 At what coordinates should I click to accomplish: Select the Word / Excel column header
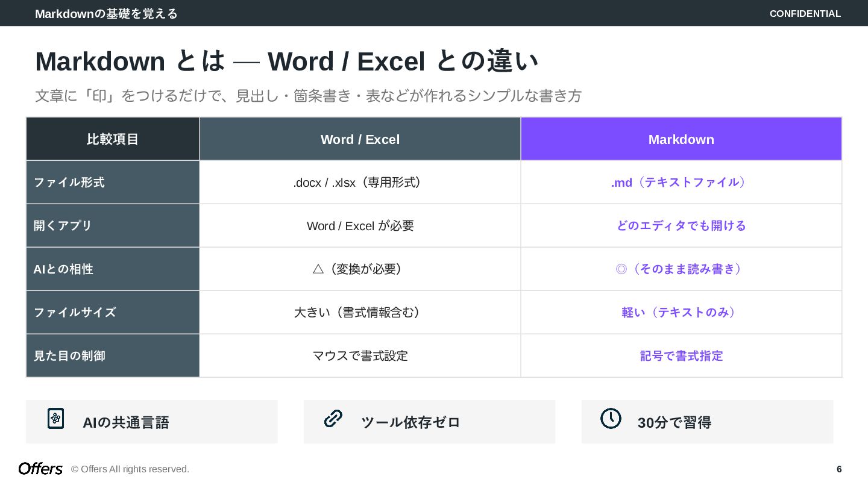tap(360, 139)
